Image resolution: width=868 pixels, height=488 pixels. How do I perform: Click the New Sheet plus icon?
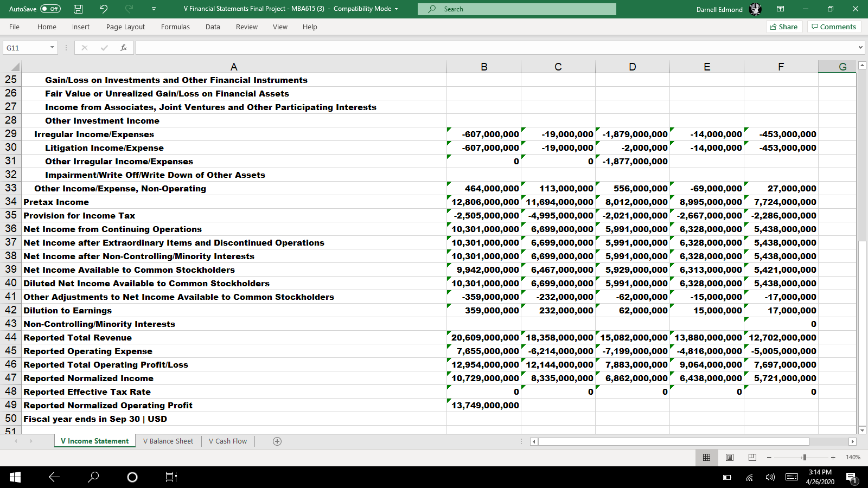click(x=277, y=441)
